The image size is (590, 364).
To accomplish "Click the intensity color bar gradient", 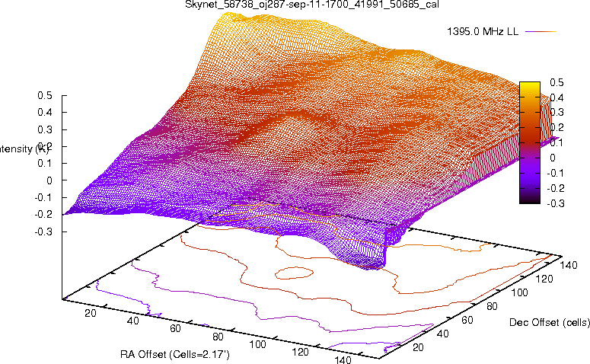I will pyautogui.click(x=530, y=142).
